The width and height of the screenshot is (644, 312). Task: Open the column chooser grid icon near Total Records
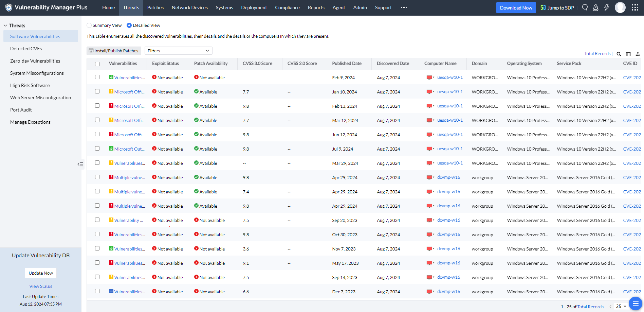(x=628, y=54)
